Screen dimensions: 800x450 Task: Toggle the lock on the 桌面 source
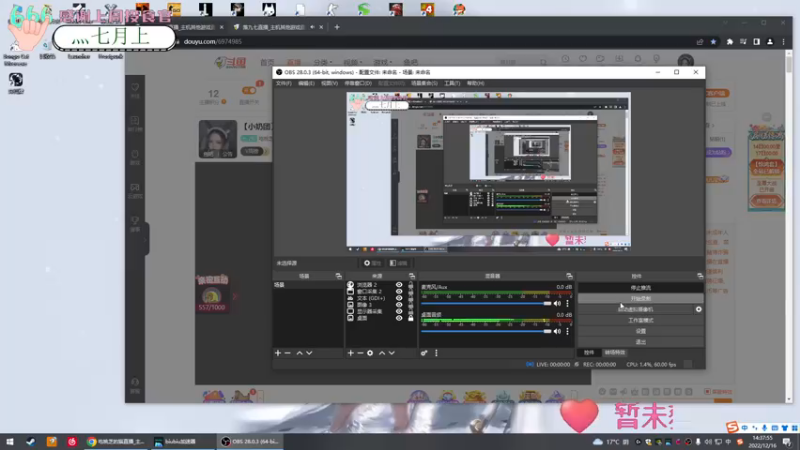(411, 318)
